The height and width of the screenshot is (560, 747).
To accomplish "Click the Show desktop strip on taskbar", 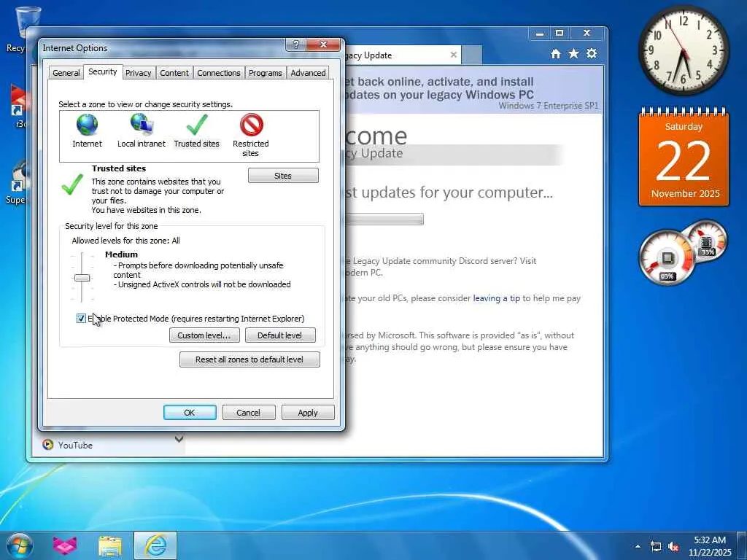I will click(742, 545).
